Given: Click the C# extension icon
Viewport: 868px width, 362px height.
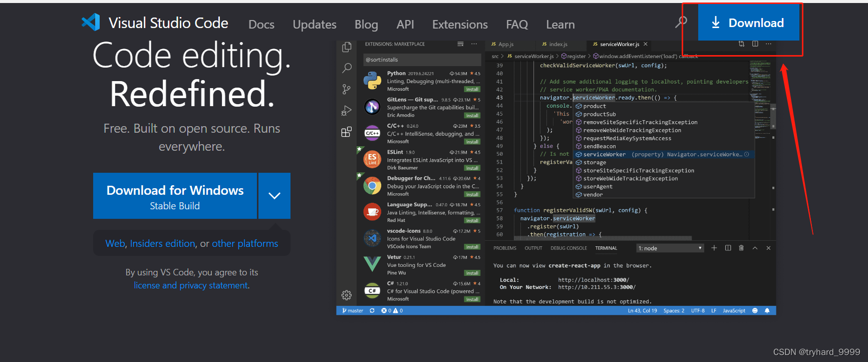Looking at the screenshot, I should click(372, 290).
